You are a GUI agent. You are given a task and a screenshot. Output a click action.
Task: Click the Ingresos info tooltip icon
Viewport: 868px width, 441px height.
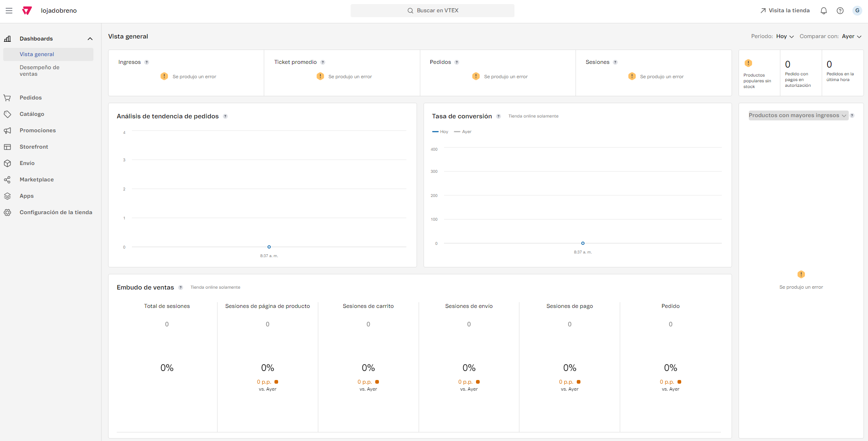(x=147, y=62)
